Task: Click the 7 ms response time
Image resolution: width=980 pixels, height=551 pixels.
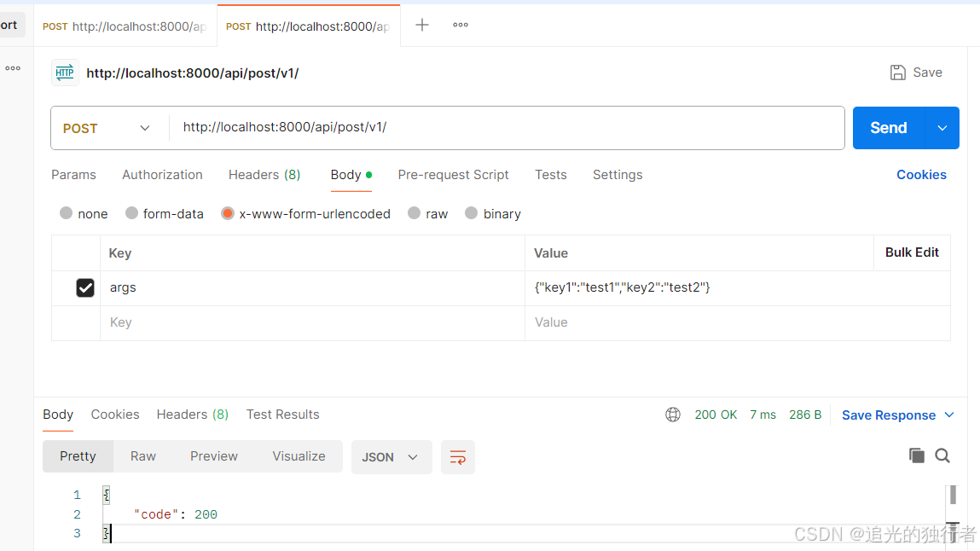Action: [x=763, y=415]
